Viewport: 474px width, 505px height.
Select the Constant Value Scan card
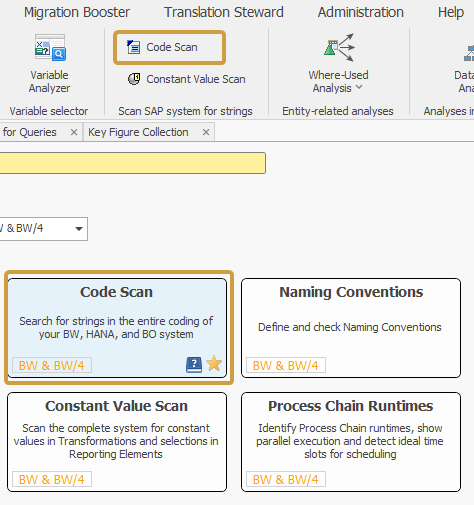[x=117, y=442]
